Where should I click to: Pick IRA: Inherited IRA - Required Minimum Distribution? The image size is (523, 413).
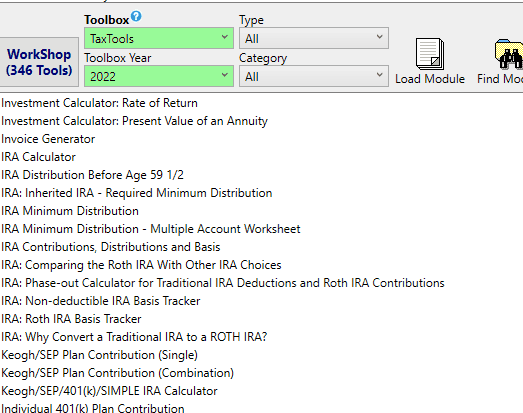[x=137, y=193]
